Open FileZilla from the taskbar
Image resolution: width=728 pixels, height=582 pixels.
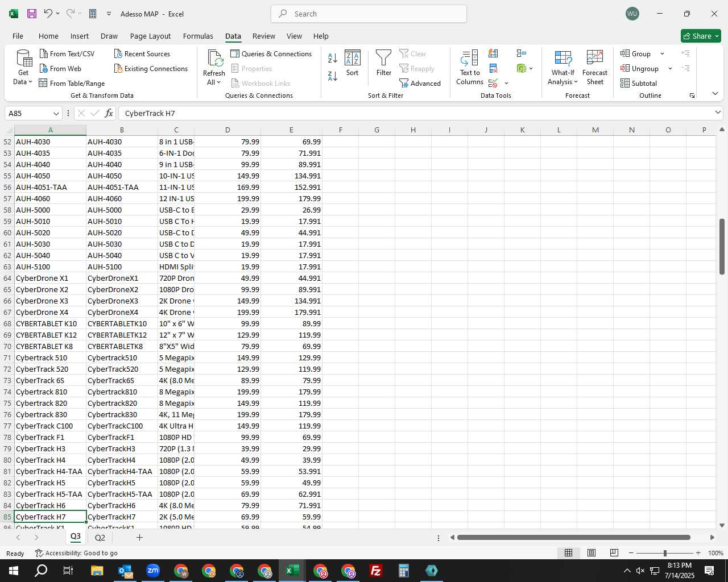[375, 571]
